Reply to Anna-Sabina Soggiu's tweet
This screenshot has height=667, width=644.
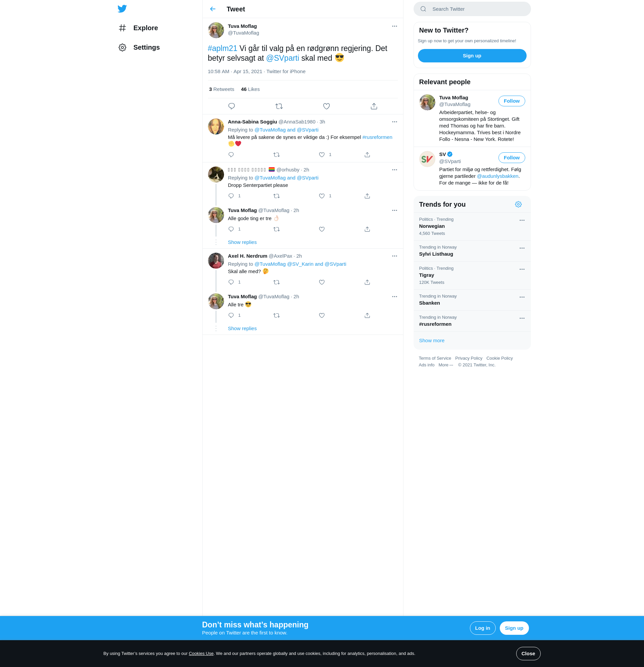pyautogui.click(x=231, y=154)
